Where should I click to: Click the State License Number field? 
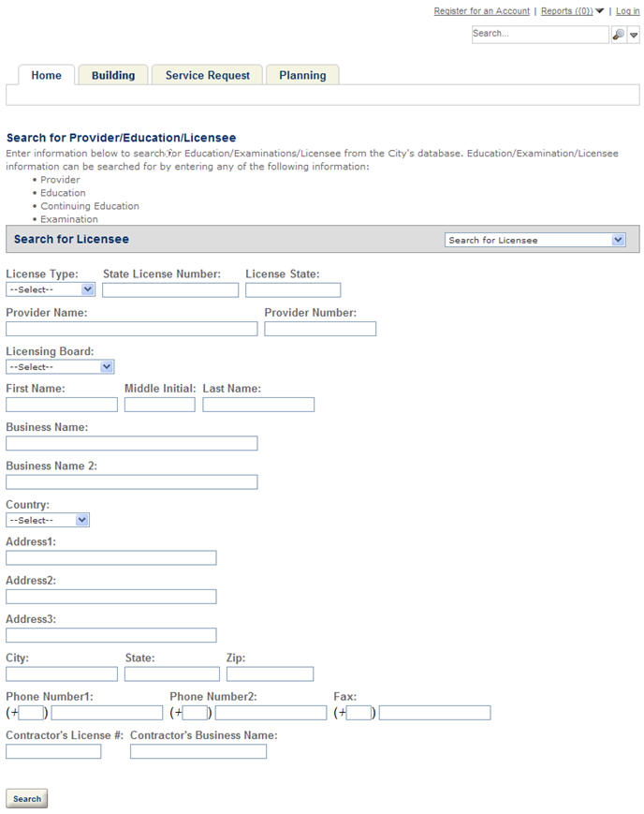tap(170, 290)
